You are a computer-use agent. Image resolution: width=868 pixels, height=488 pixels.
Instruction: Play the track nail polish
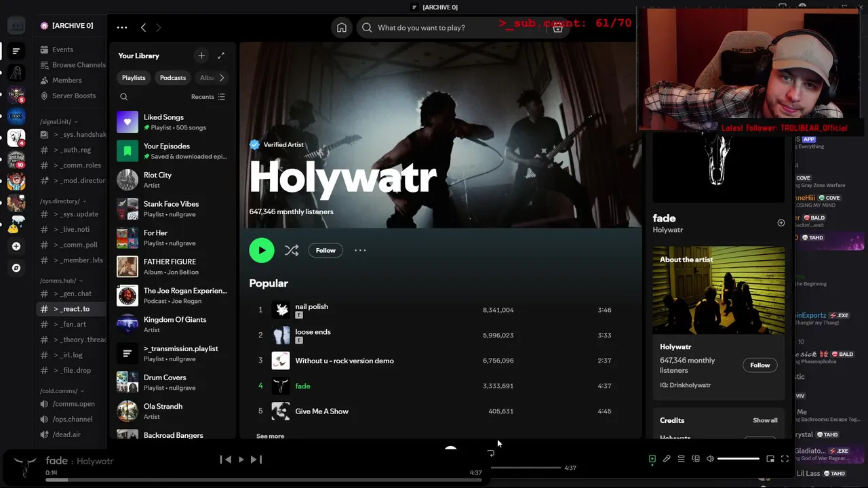click(x=311, y=306)
